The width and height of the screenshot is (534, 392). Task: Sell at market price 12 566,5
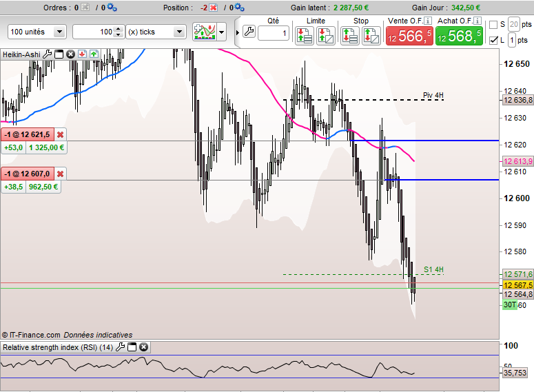point(409,36)
